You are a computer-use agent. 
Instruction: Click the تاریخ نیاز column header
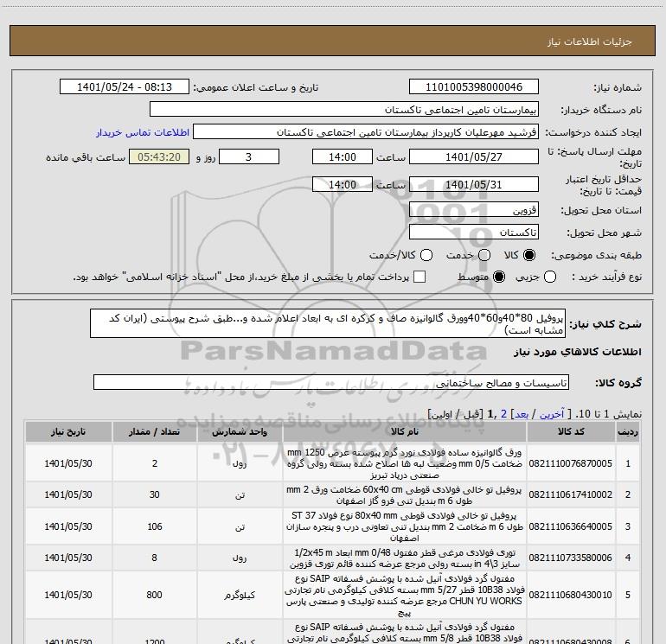click(x=68, y=431)
